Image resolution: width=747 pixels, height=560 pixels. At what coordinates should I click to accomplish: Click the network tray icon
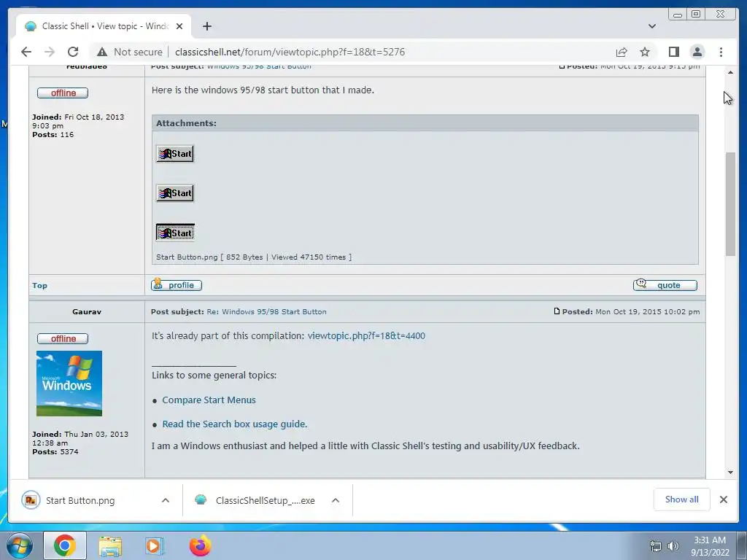click(x=656, y=546)
